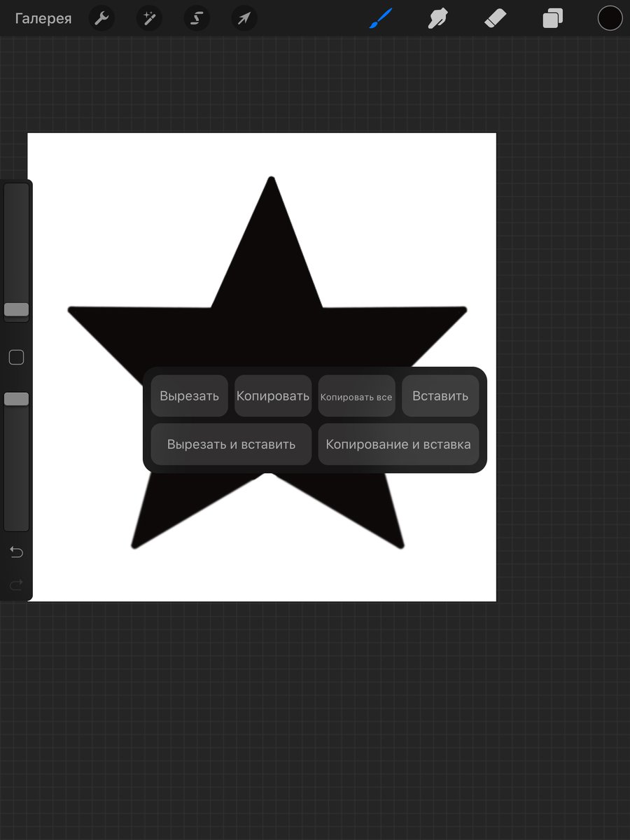Viewport: 630px width, 840px height.
Task: Click the redo arrow in sidebar
Action: pos(16,584)
